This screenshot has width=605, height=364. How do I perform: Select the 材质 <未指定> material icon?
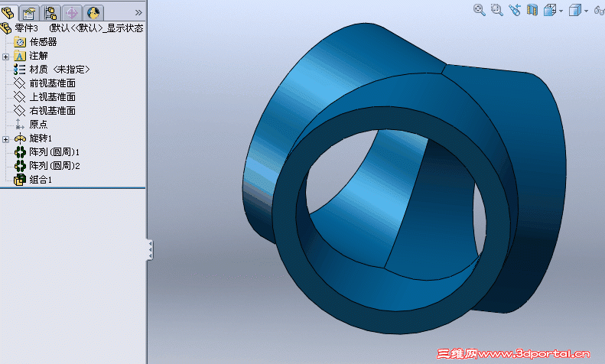[20, 70]
